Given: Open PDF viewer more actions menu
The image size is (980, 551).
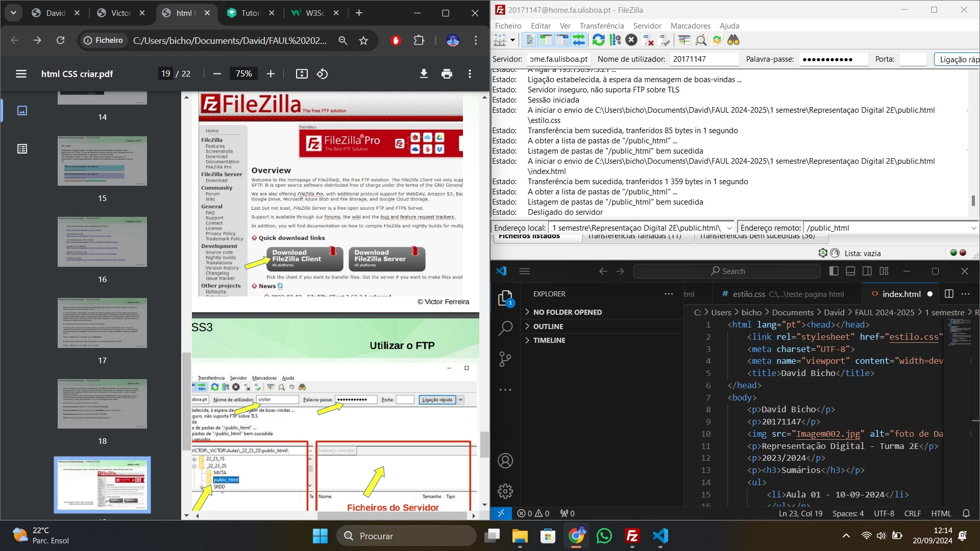Looking at the screenshot, I should click(470, 74).
